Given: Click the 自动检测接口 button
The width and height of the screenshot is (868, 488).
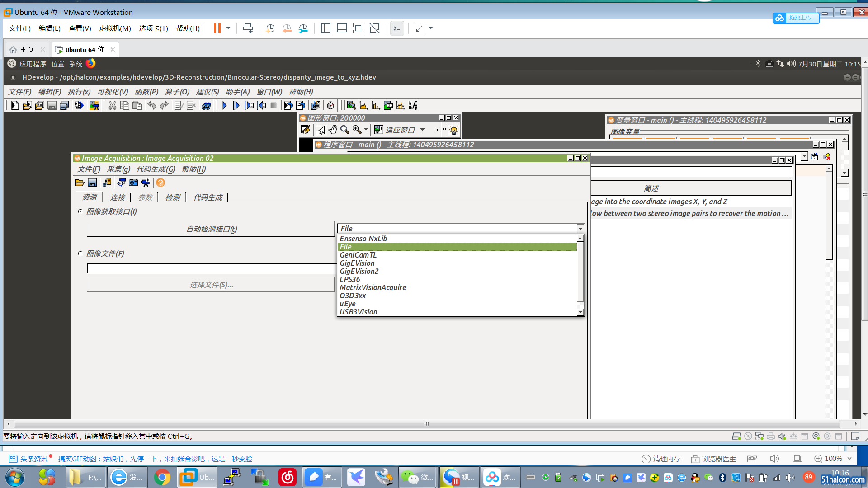Looking at the screenshot, I should [x=211, y=229].
